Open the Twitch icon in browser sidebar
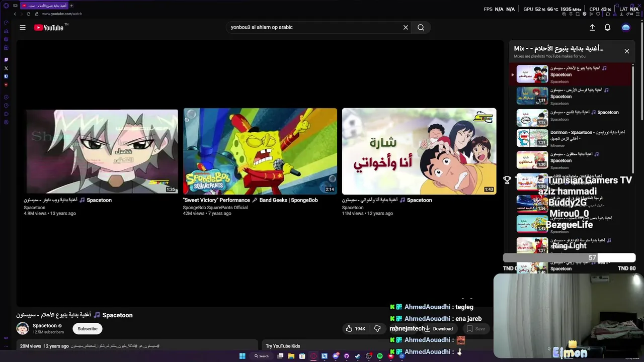 (x=6, y=60)
